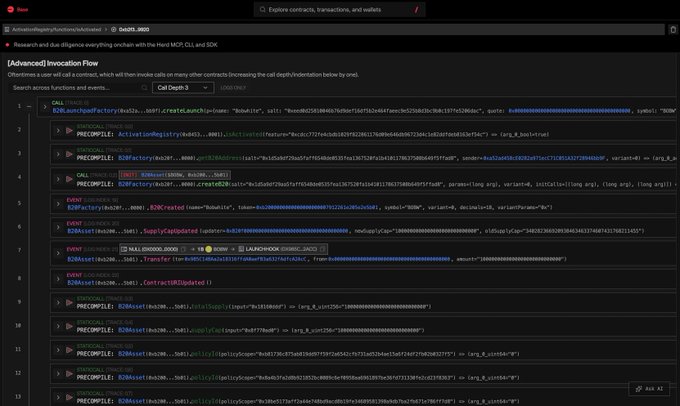Focus the Explore contracts search bar
The width and height of the screenshot is (680, 406).
click(x=339, y=10)
